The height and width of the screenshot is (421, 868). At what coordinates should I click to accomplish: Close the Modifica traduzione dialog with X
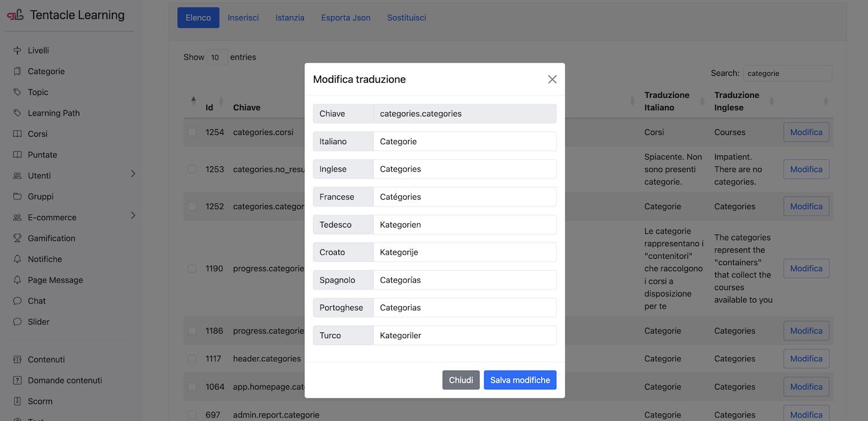(x=552, y=79)
